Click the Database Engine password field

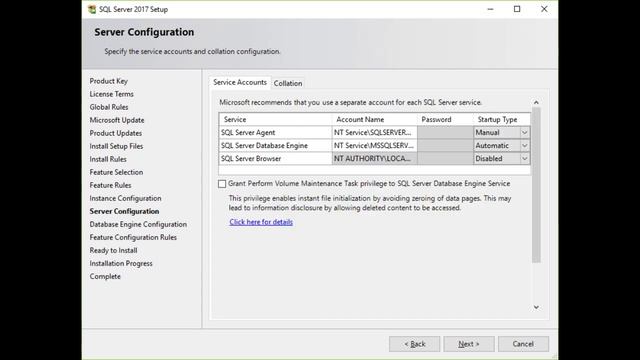click(445, 146)
